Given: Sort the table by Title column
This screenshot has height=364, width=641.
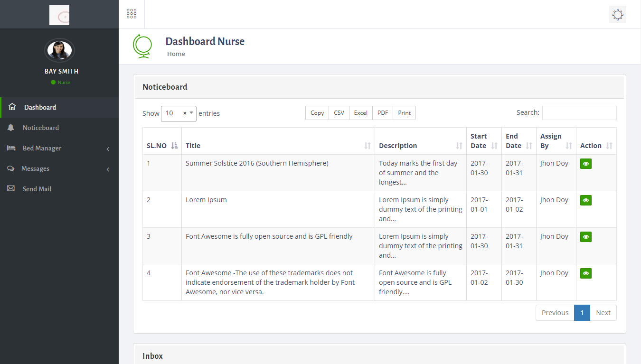Looking at the screenshot, I should pos(367,146).
